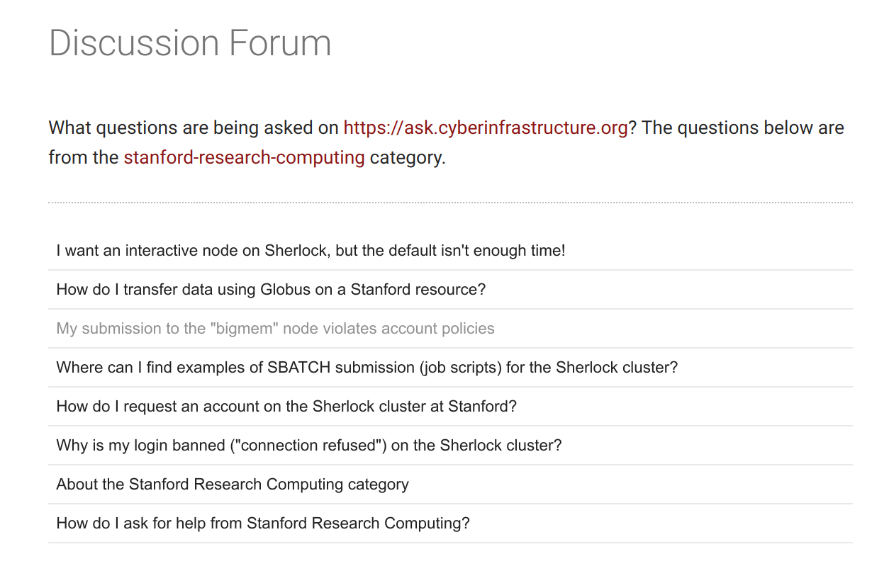872x588 pixels.
Task: Select the greyed "bigmem" node submission topic
Action: pos(275,329)
